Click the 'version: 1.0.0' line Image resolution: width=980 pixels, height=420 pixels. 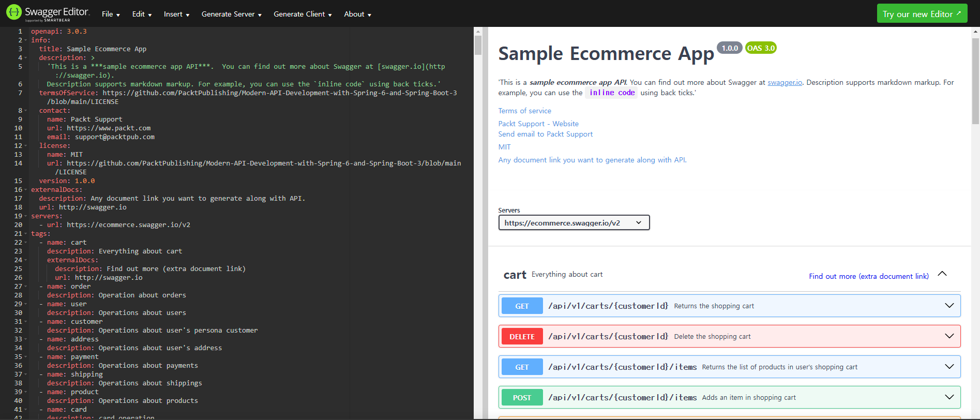point(67,181)
